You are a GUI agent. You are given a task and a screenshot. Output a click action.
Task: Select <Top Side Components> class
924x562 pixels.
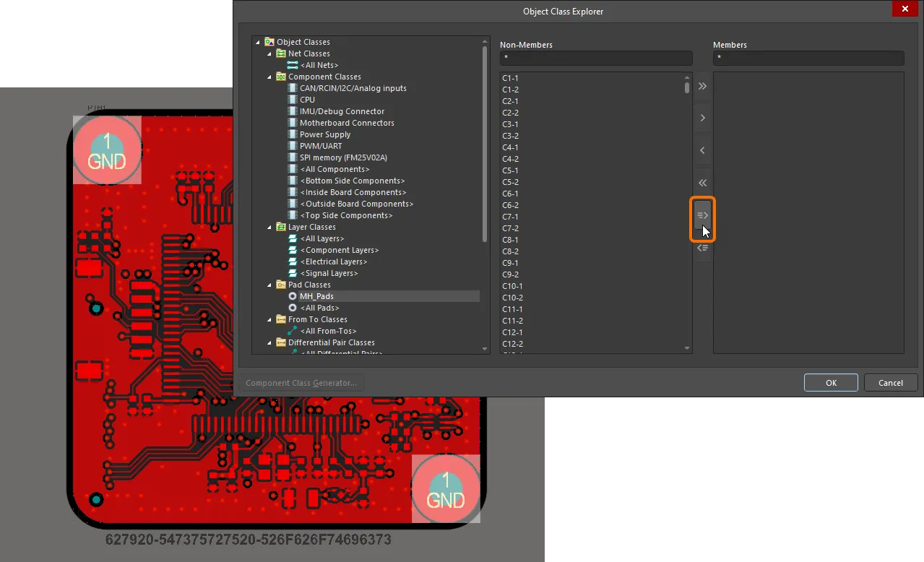(x=347, y=215)
